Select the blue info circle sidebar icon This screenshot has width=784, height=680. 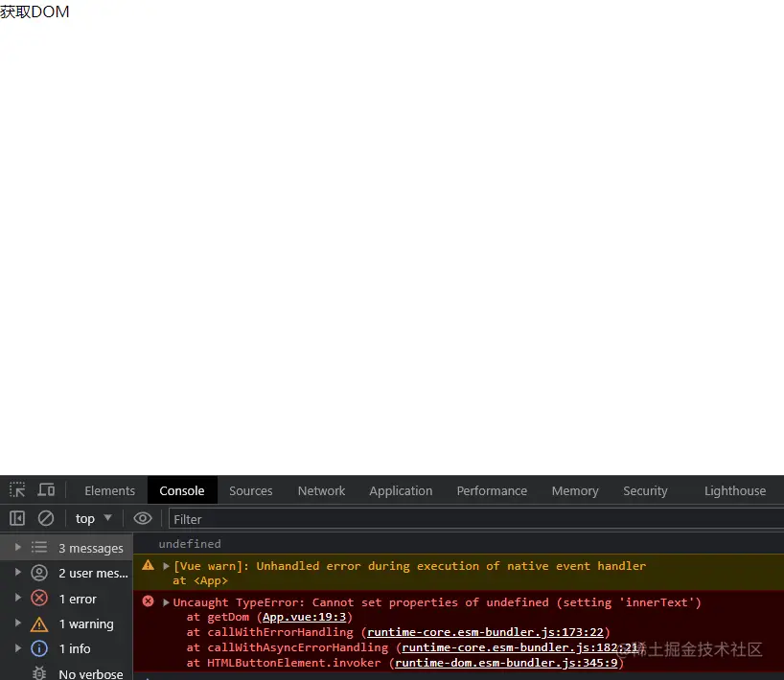click(39, 648)
